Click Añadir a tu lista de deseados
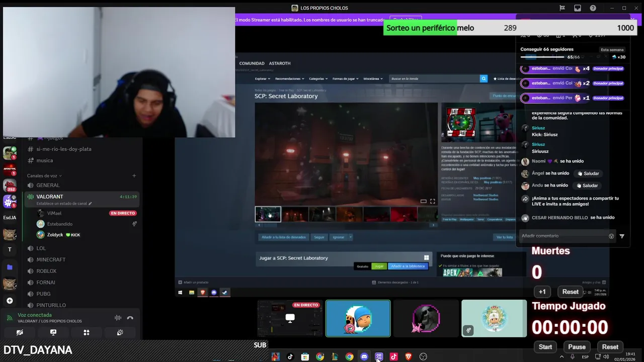The image size is (644, 362). [283, 237]
